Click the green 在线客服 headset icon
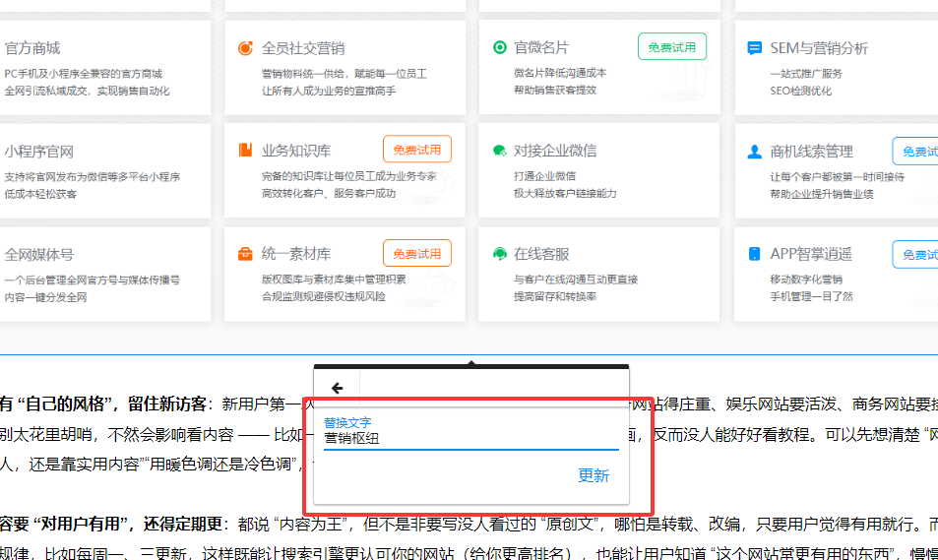Image resolution: width=938 pixels, height=560 pixels. 499,254
